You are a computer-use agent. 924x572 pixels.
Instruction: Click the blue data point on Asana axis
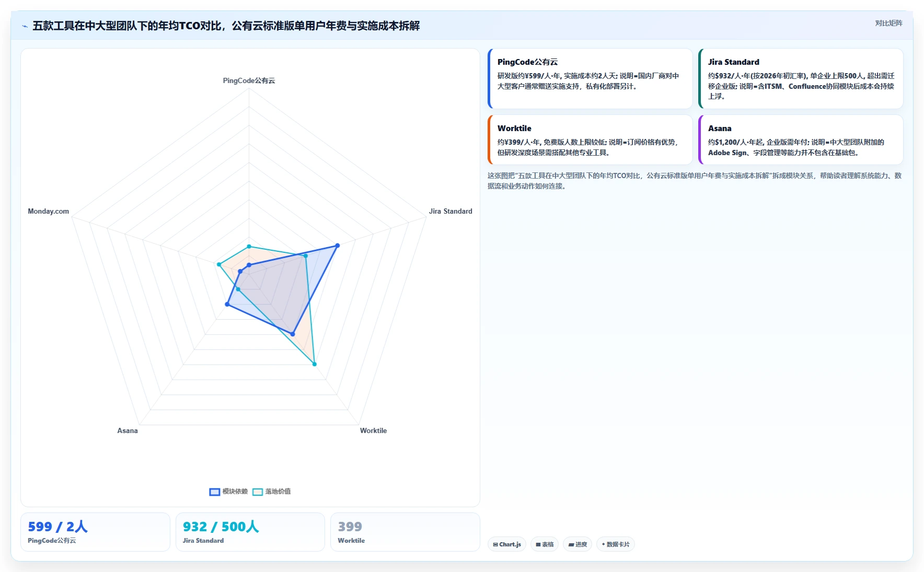click(x=227, y=304)
